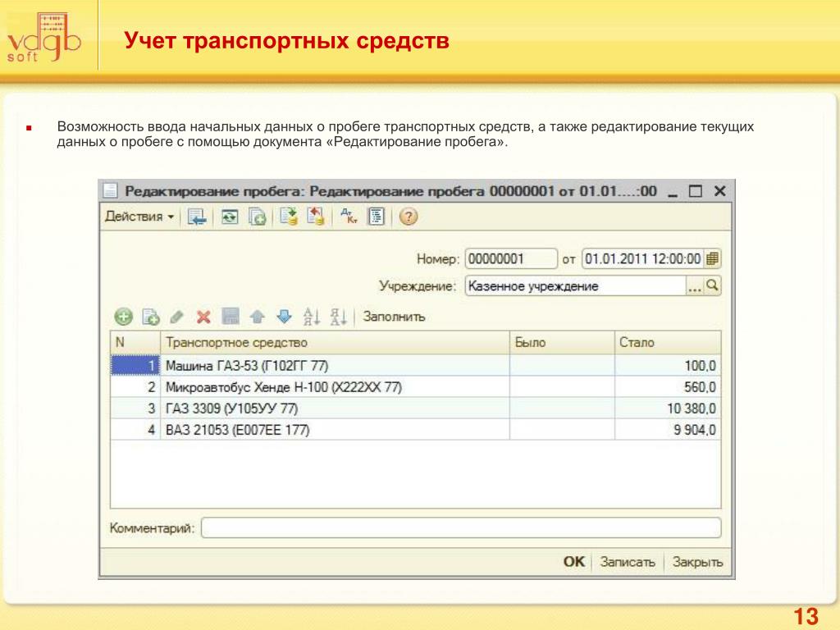Image resolution: width=840 pixels, height=630 pixels.
Task: Select the row ВАЗ 21053 (Е007ЕЕ 177)
Action: 415,430
